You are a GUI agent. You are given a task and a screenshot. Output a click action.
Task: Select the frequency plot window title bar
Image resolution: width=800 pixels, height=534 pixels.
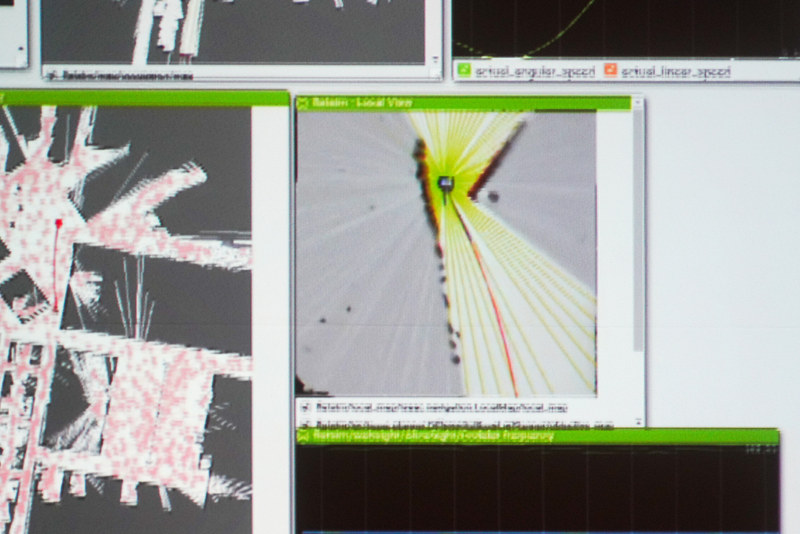[x=537, y=436]
